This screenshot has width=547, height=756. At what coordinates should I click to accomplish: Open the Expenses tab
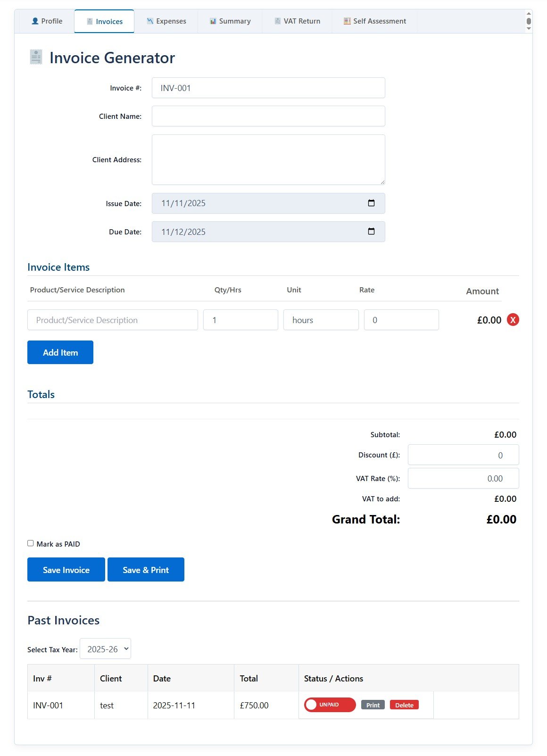point(166,21)
